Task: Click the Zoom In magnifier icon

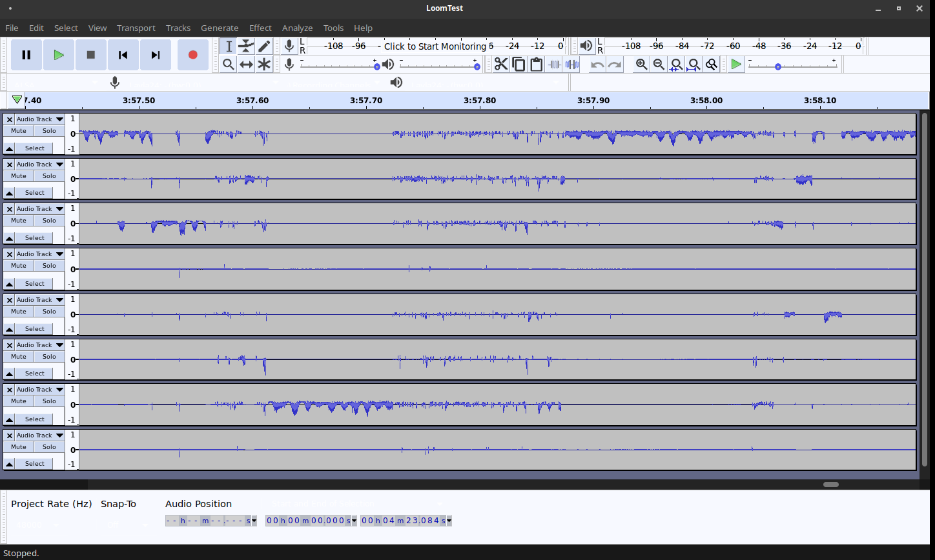Action: (641, 64)
